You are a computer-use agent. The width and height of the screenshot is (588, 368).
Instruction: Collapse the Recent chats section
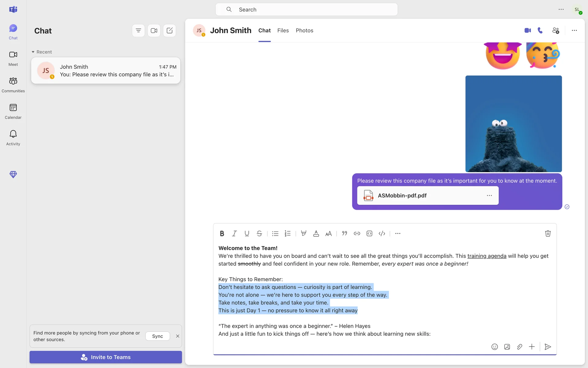click(x=33, y=52)
